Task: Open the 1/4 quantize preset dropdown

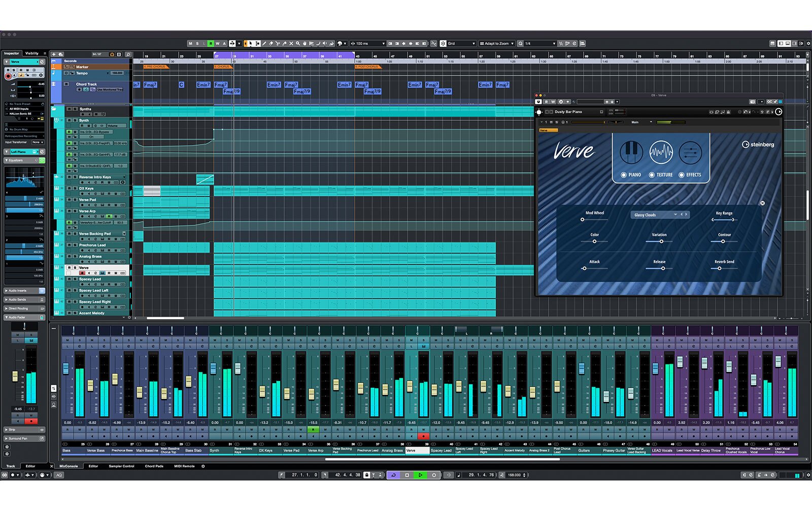Action: pos(540,44)
